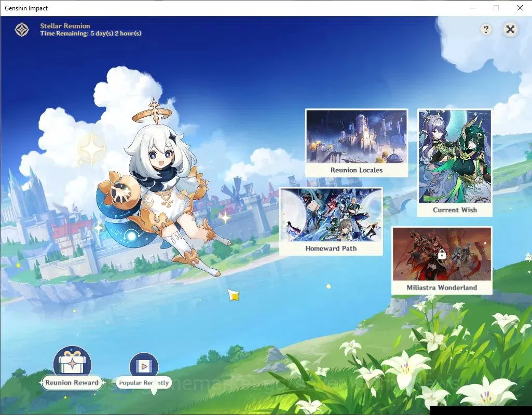Select the Miliastra Wonderland label

pos(441,287)
